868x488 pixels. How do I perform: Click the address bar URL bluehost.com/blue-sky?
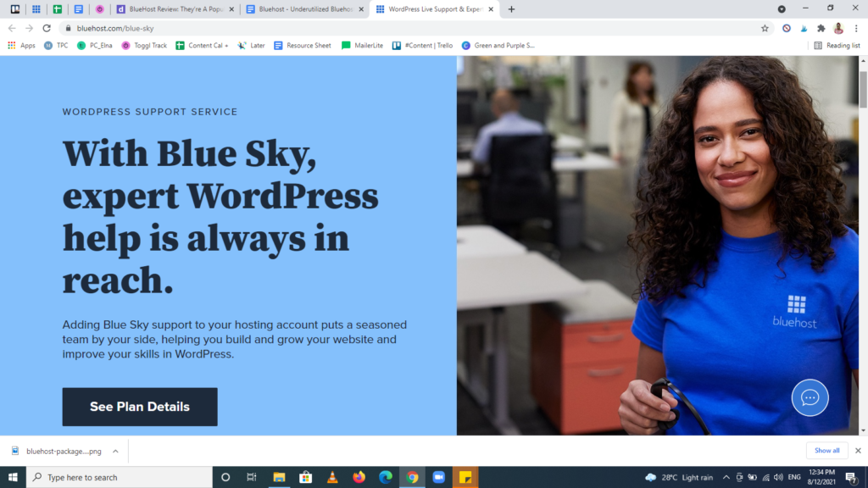coord(115,28)
